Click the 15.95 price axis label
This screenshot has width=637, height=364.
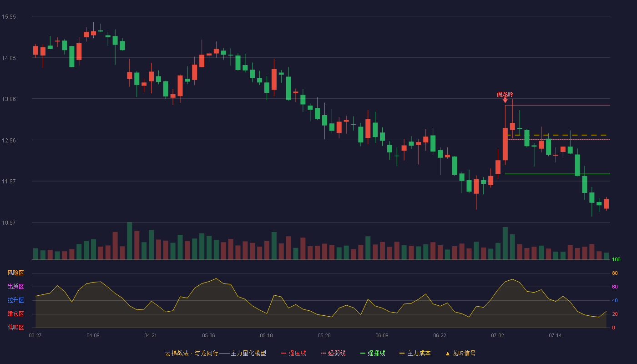point(9,17)
